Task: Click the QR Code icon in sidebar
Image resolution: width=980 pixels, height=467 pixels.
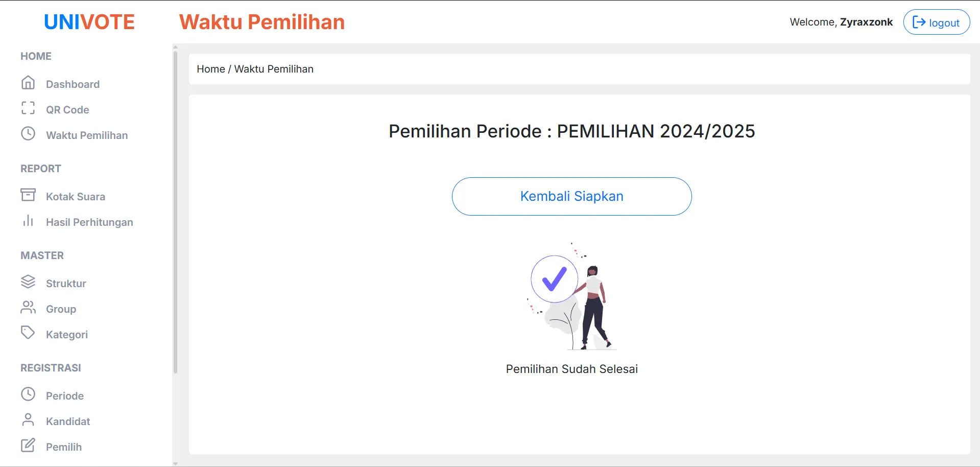Action: (28, 109)
